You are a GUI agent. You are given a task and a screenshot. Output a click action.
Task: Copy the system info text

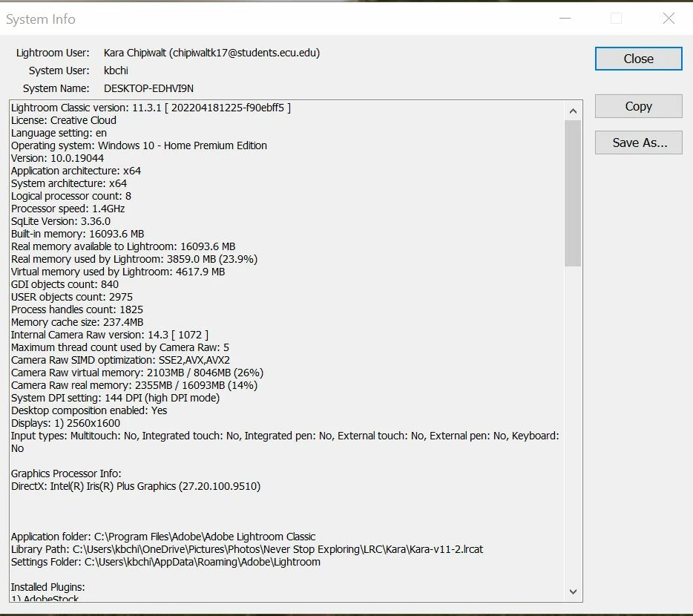638,106
